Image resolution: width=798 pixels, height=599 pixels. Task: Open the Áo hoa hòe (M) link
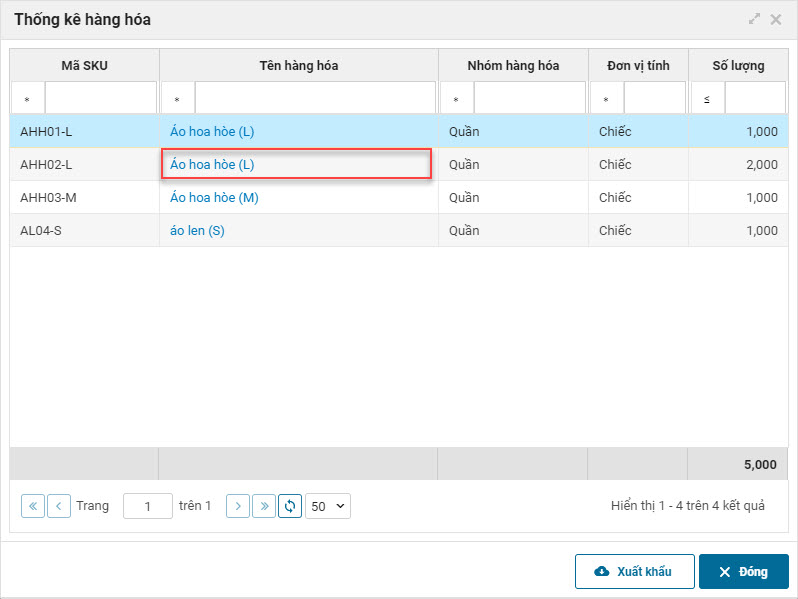(214, 198)
